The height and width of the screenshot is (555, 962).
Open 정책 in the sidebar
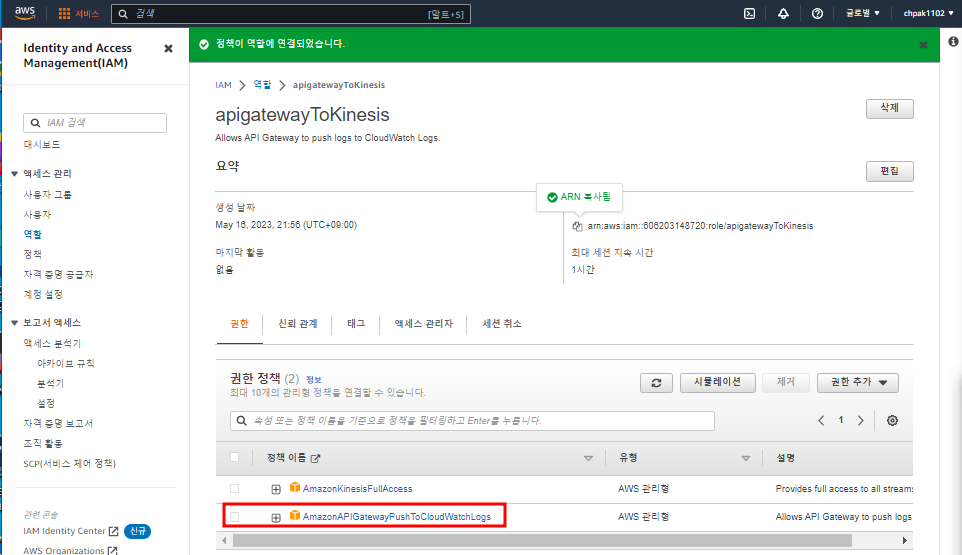(33, 254)
